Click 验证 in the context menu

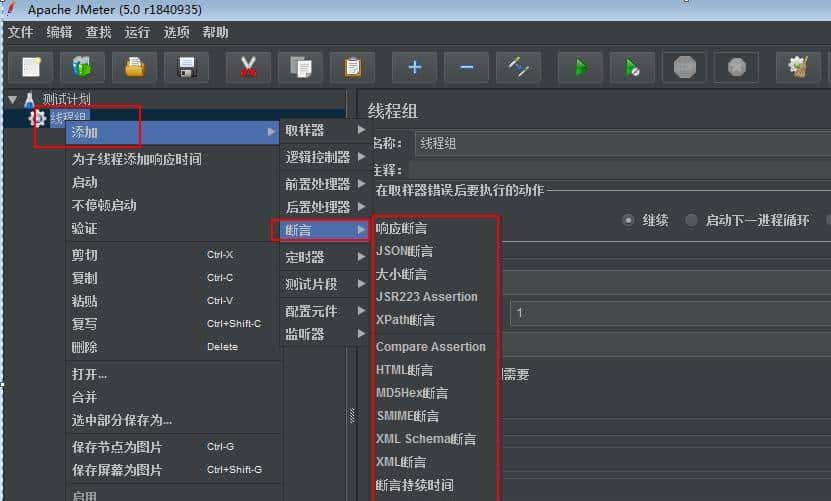point(85,228)
